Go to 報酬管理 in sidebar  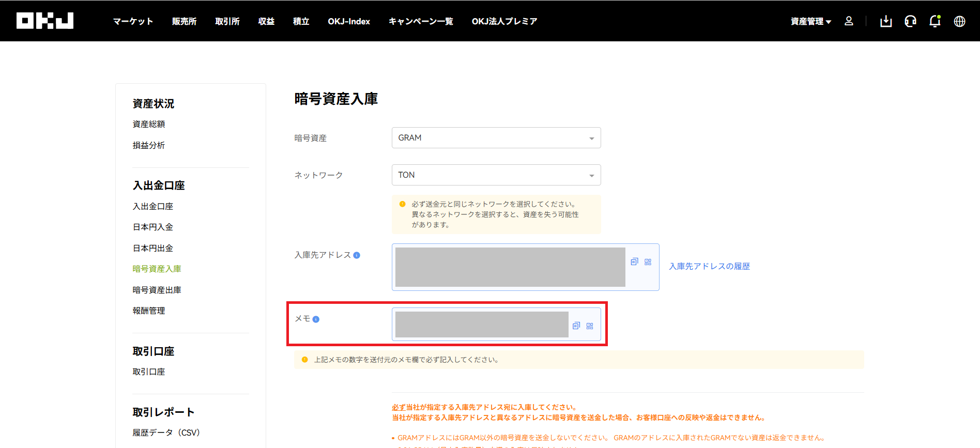pyautogui.click(x=149, y=311)
